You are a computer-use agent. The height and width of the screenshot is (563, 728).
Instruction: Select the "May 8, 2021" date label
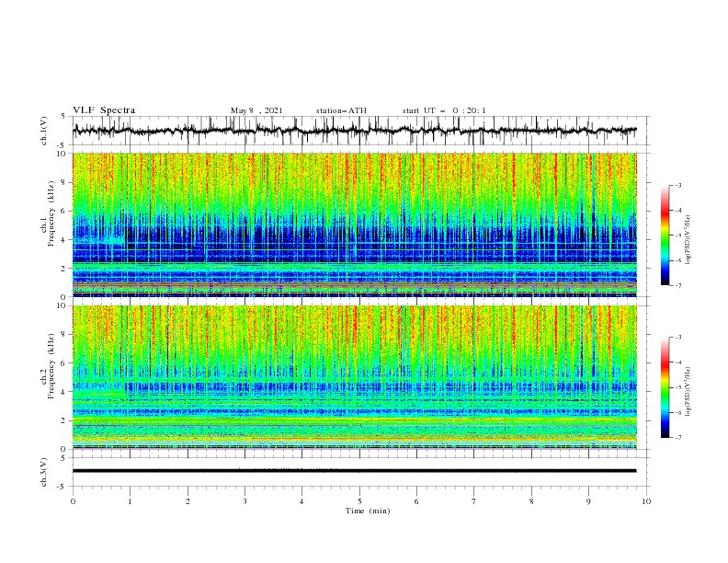point(256,110)
